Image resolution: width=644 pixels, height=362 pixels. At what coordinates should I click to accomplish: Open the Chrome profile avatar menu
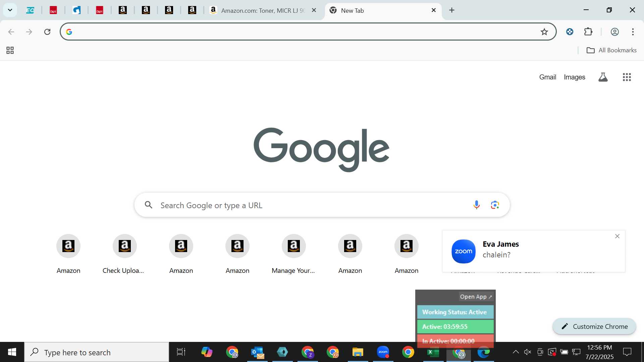point(614,32)
